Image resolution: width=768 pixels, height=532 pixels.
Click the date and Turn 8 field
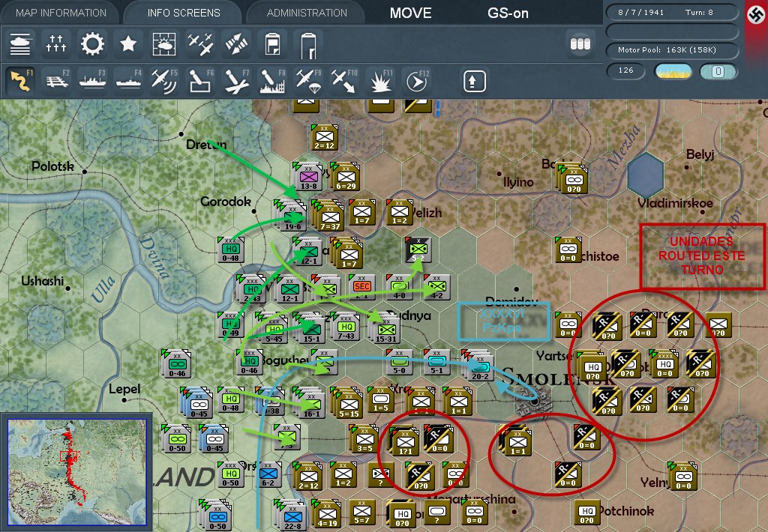(x=672, y=12)
